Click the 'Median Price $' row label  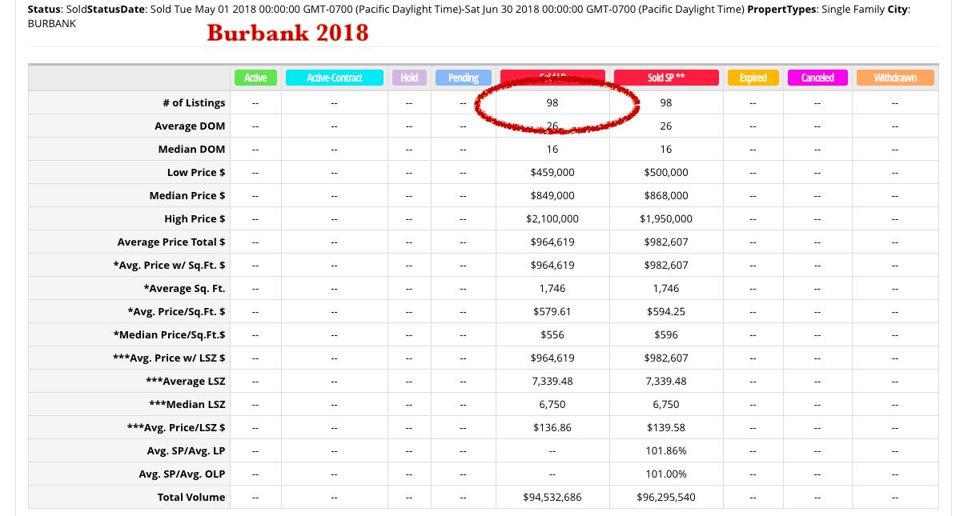(x=187, y=195)
